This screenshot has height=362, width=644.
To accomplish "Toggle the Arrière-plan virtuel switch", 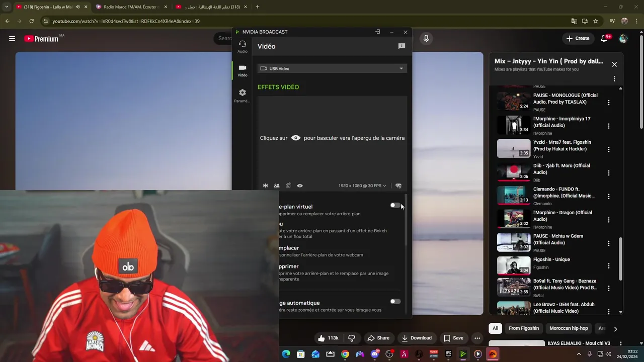I will click(x=395, y=205).
